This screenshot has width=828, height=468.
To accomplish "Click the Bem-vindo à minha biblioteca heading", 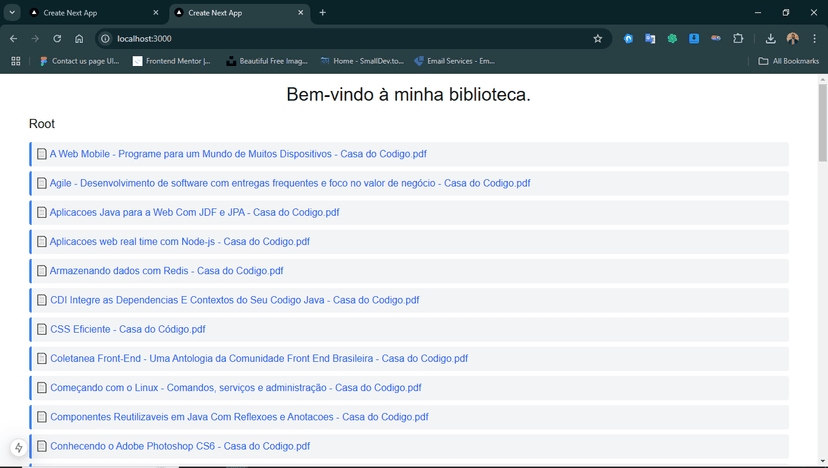I will coord(408,95).
